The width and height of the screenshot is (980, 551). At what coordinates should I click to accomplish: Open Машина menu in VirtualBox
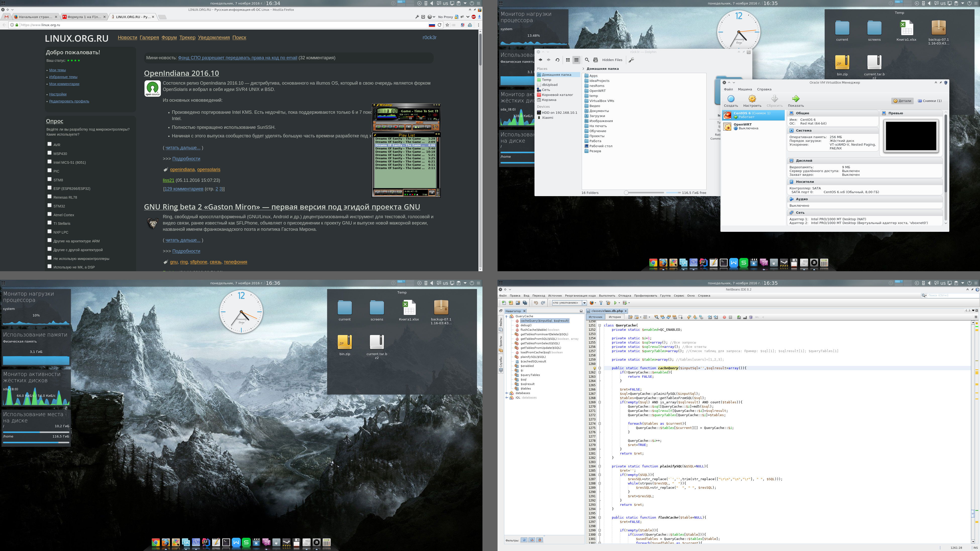(745, 89)
